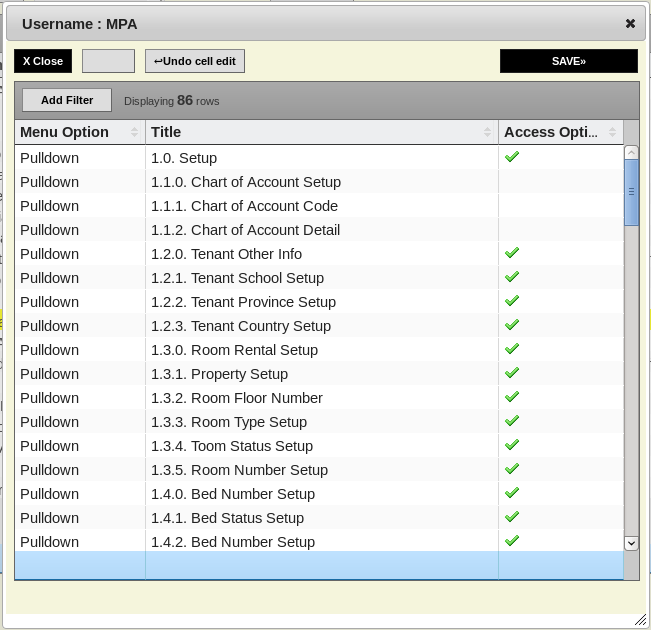Click the scrollbar down arrow
This screenshot has height=630, width=651.
coord(631,542)
